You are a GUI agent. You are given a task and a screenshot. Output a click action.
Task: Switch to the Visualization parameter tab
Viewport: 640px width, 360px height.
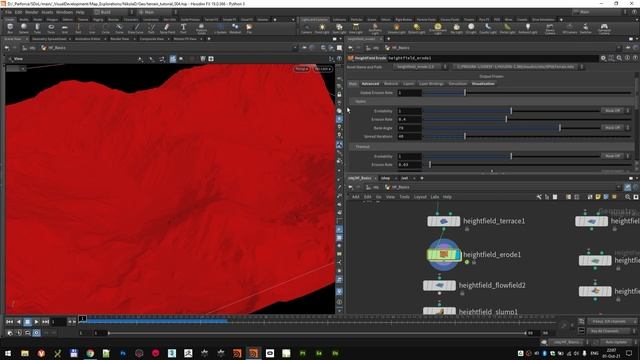[x=483, y=84]
